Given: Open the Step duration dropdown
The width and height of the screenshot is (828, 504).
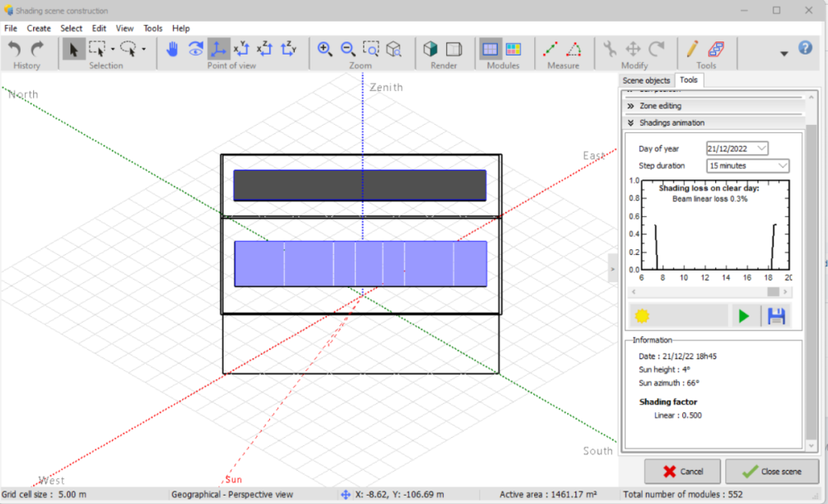Looking at the screenshot, I should tap(782, 166).
